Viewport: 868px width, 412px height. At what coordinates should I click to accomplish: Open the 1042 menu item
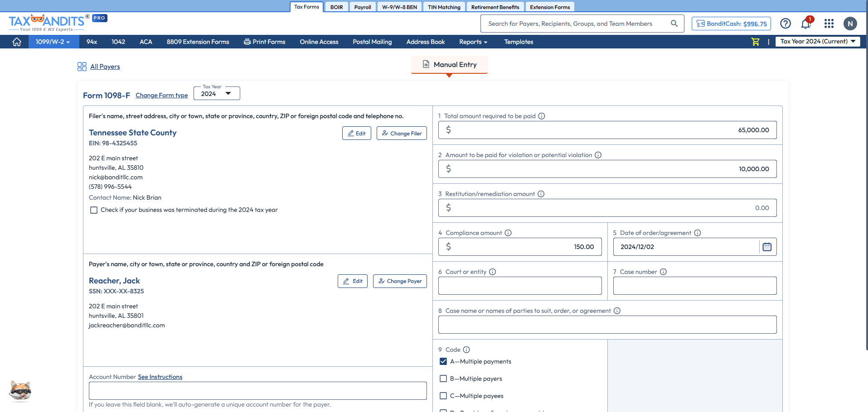(x=118, y=42)
